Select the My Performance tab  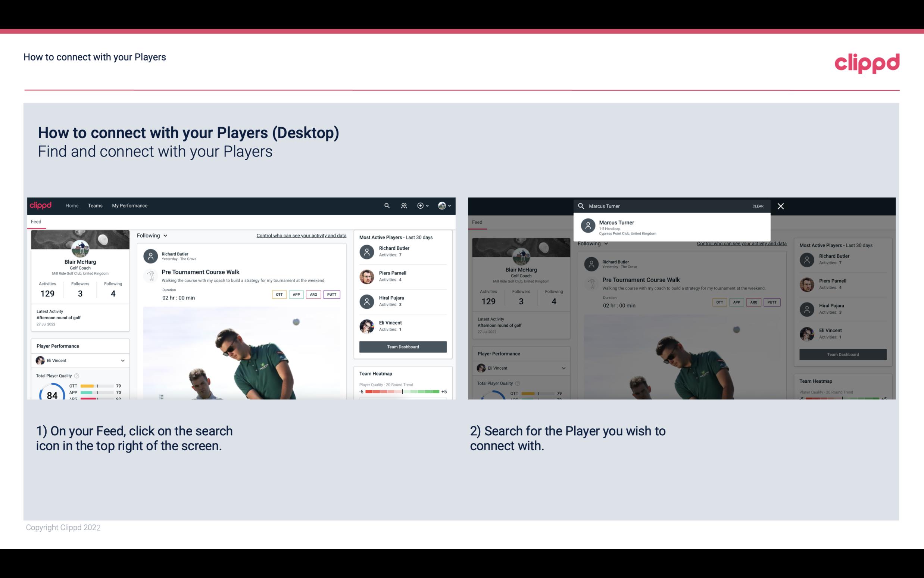click(x=130, y=206)
